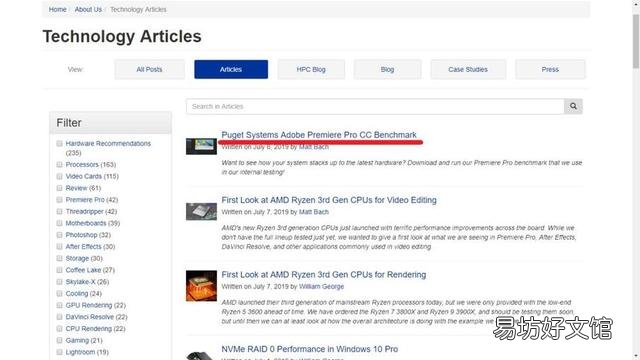Click the search magnifier button
Screen dimensions: 640x360
(x=573, y=106)
